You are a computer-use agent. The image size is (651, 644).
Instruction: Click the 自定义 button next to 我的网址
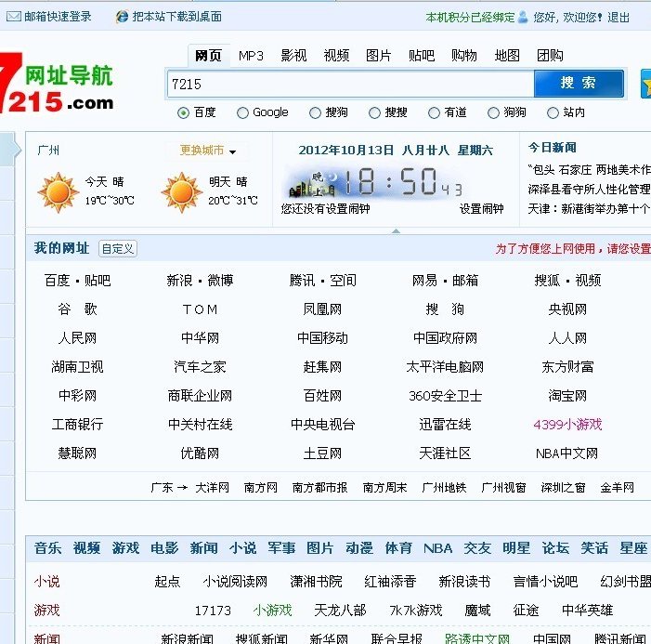pyautogui.click(x=118, y=248)
